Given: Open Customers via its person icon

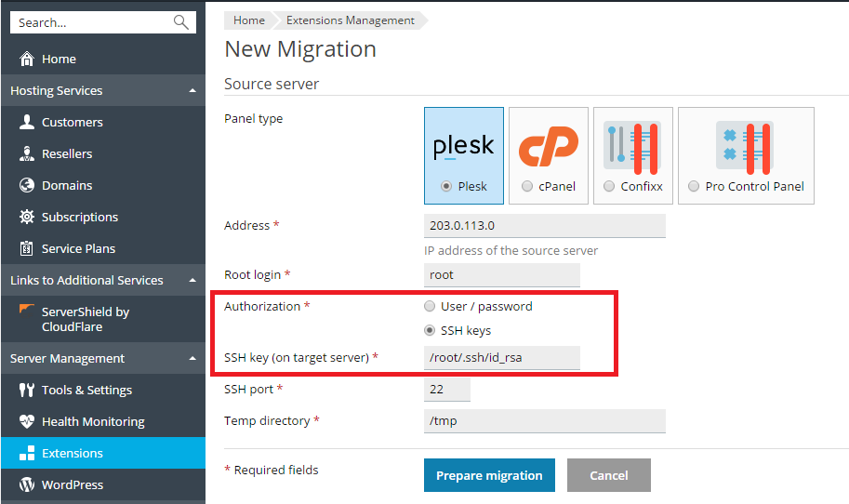Looking at the screenshot, I should 27,122.
